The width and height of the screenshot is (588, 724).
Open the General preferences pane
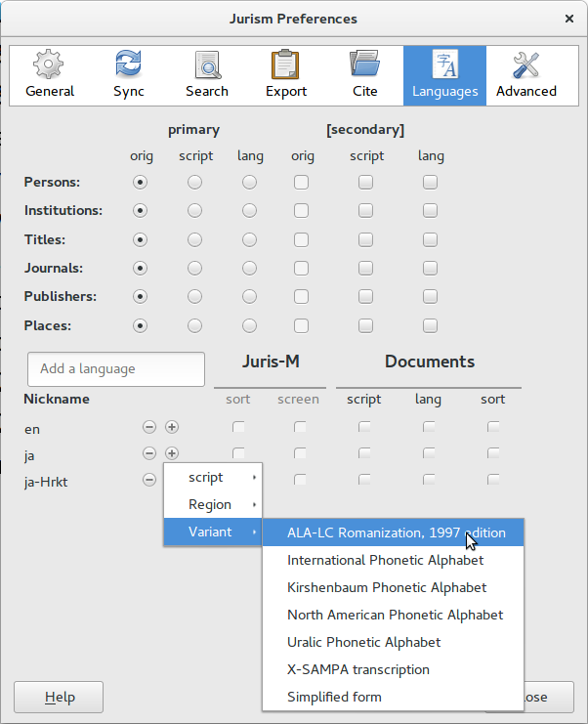(50, 75)
